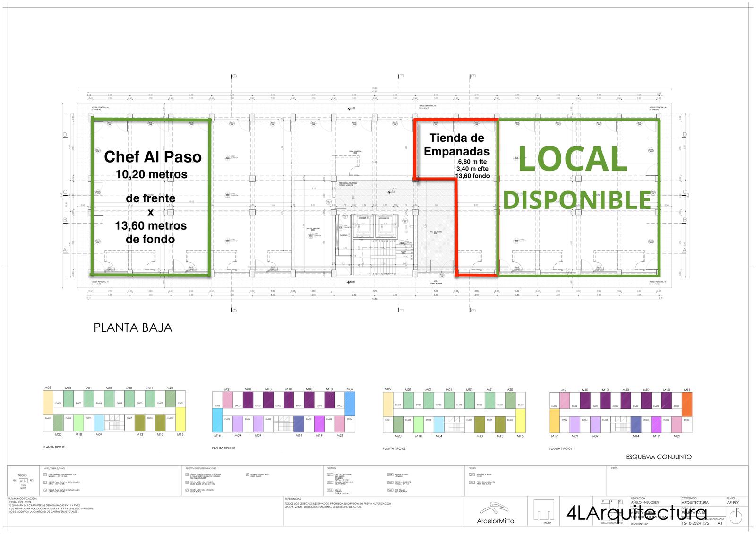Select the 'PLANTA BAJA' title
Screen dimensions: 756x534
pyautogui.click(x=133, y=327)
